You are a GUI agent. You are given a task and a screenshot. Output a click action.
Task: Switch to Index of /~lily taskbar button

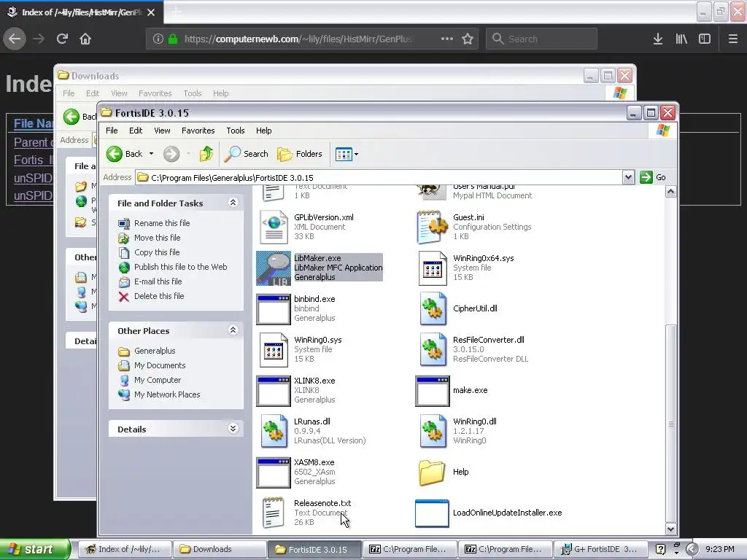click(124, 550)
